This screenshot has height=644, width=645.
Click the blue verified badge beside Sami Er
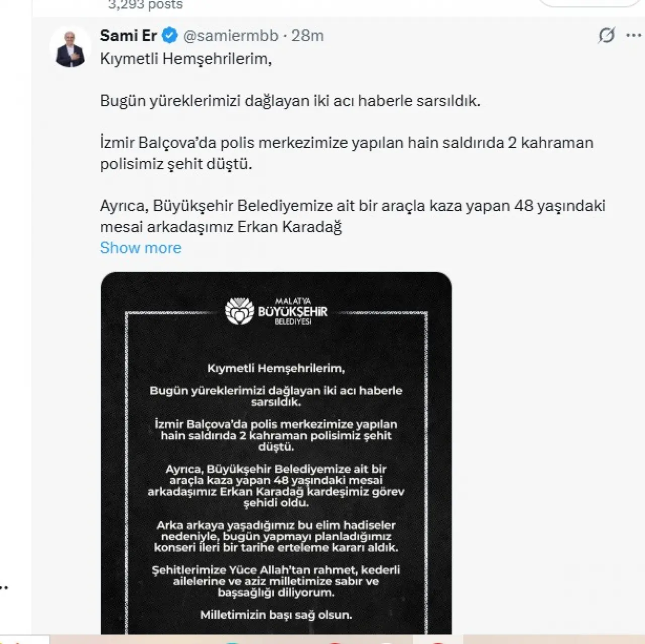[170, 35]
